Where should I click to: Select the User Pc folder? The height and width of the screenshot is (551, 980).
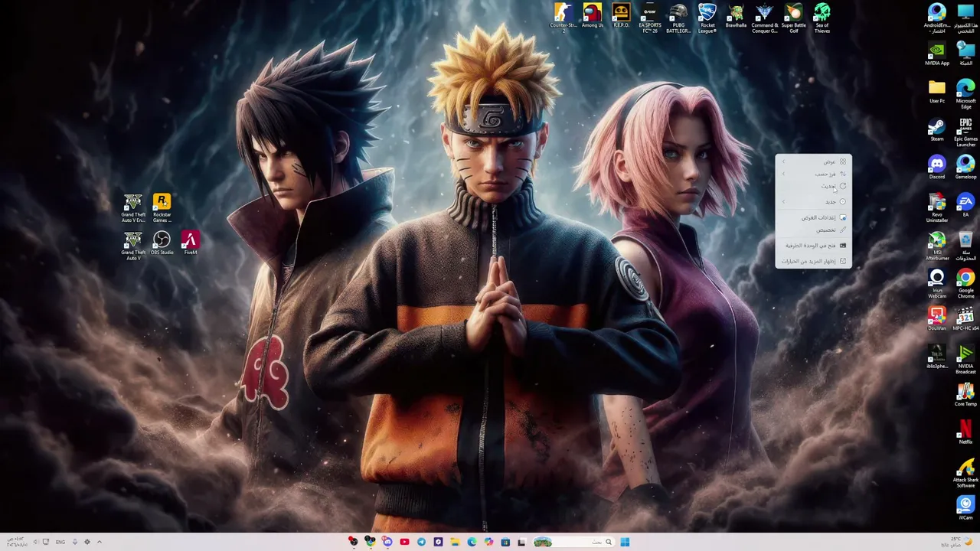tap(937, 91)
